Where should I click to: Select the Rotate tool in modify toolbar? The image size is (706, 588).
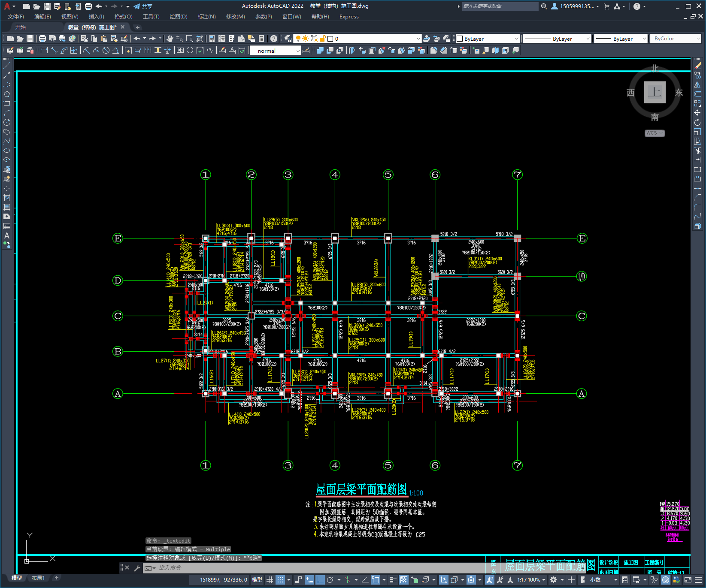(697, 122)
